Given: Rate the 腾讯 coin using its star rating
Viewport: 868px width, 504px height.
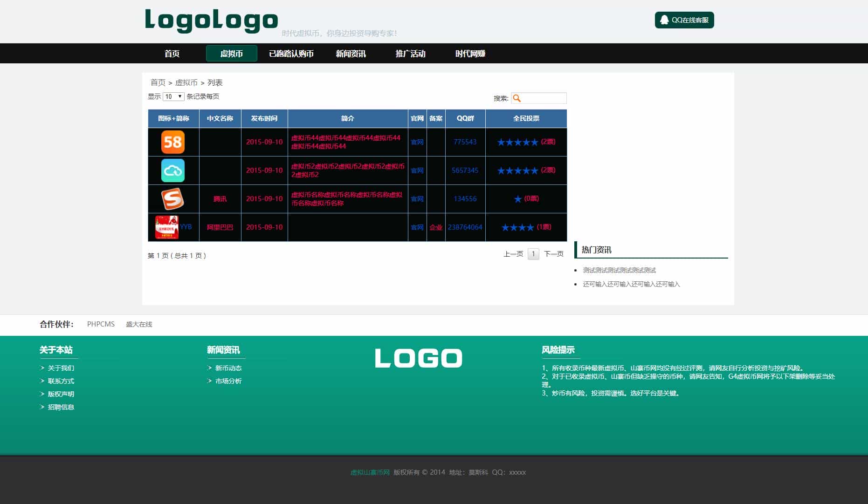Looking at the screenshot, I should tap(517, 198).
